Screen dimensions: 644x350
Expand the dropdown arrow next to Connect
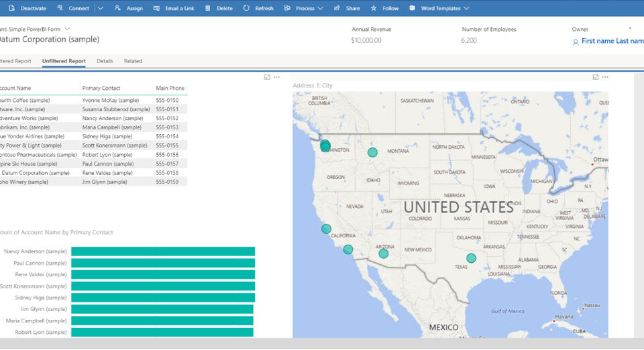point(100,8)
